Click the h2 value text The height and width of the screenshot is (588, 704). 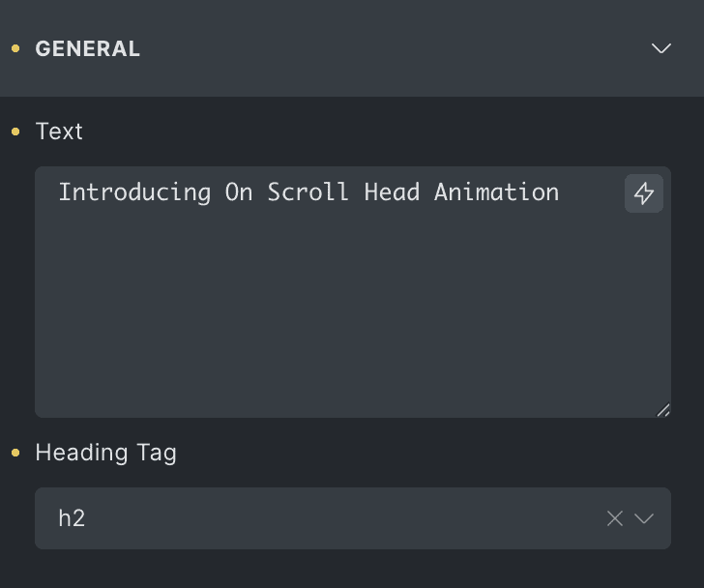click(72, 518)
